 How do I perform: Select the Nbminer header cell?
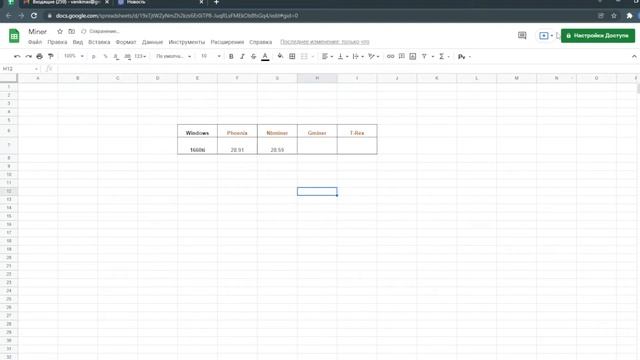pyautogui.click(x=277, y=131)
